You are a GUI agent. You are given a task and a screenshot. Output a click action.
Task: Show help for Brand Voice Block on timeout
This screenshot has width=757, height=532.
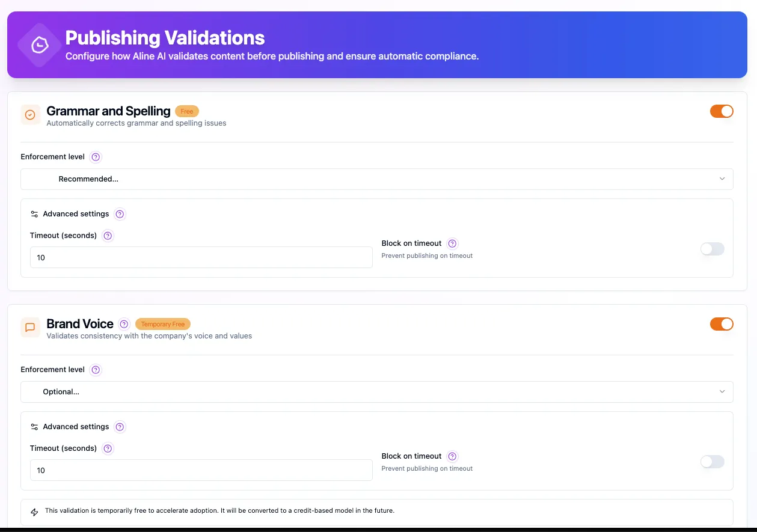pos(453,456)
